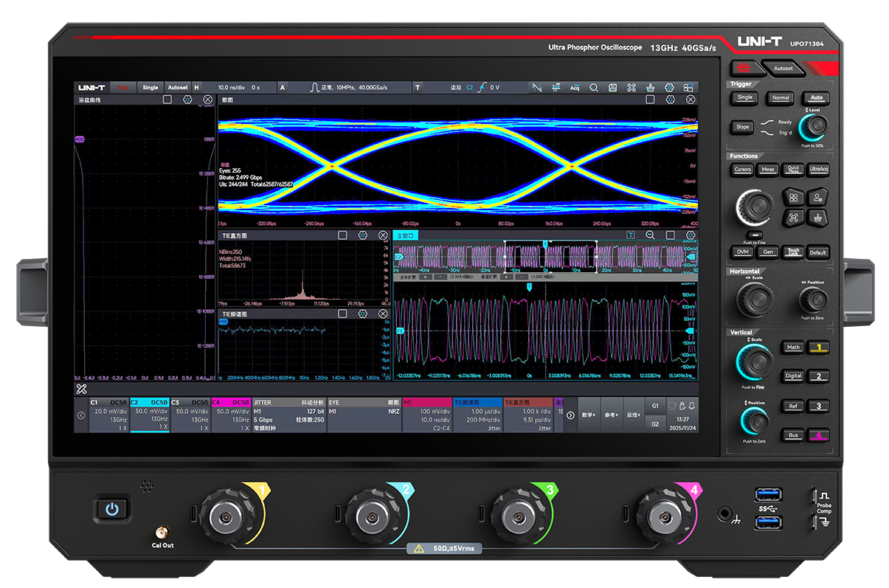Open the measurement icon in the top toolbar
Viewport: 889px width, 588px height.
click(x=556, y=88)
